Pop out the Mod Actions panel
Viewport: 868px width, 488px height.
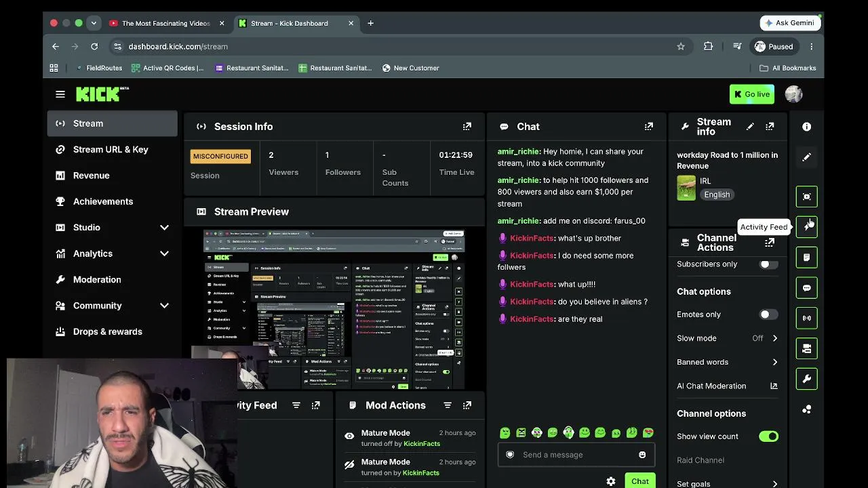[467, 405]
